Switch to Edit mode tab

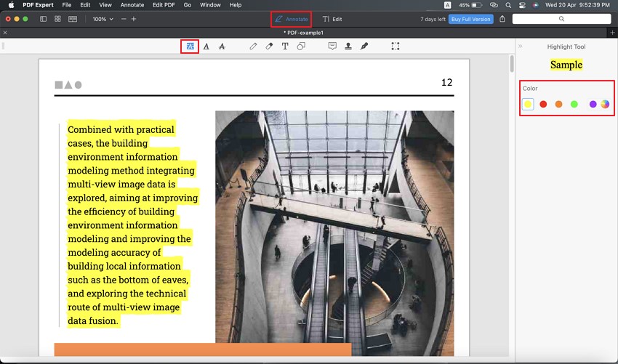tap(332, 19)
